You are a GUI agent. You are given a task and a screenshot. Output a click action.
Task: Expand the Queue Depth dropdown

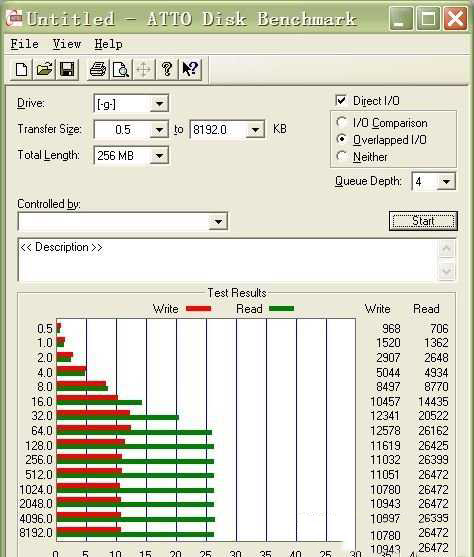446,182
